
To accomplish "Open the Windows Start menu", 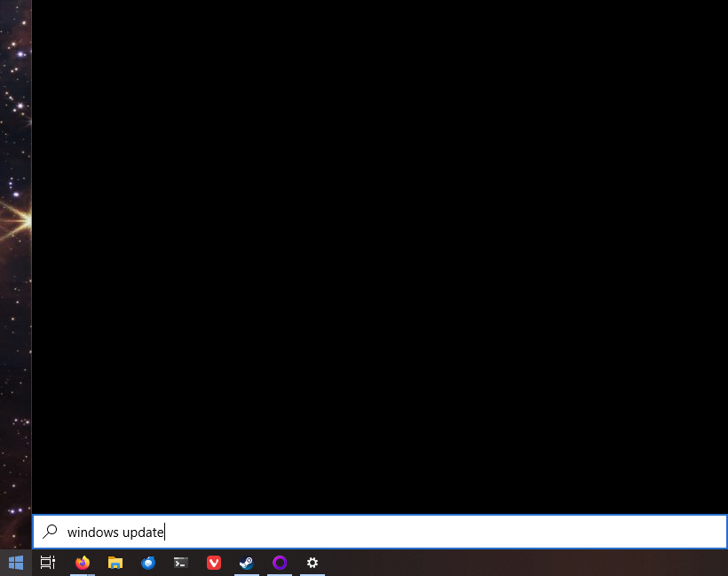I will [16, 563].
